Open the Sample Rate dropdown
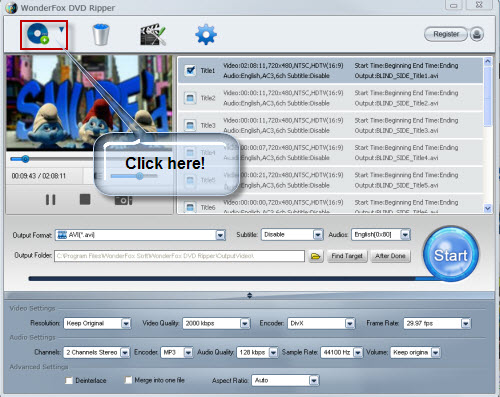500x397 pixels. 358,352
